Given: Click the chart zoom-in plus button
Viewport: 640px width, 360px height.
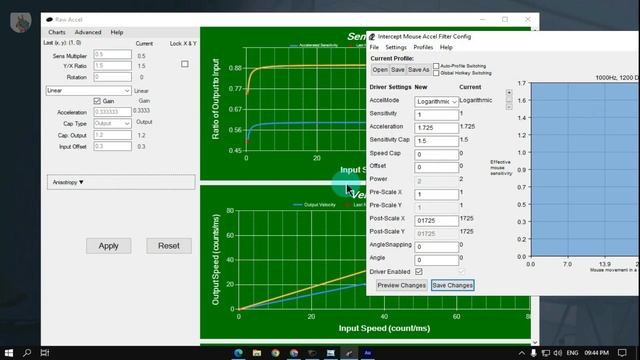Looking at the screenshot, I should click(509, 93).
